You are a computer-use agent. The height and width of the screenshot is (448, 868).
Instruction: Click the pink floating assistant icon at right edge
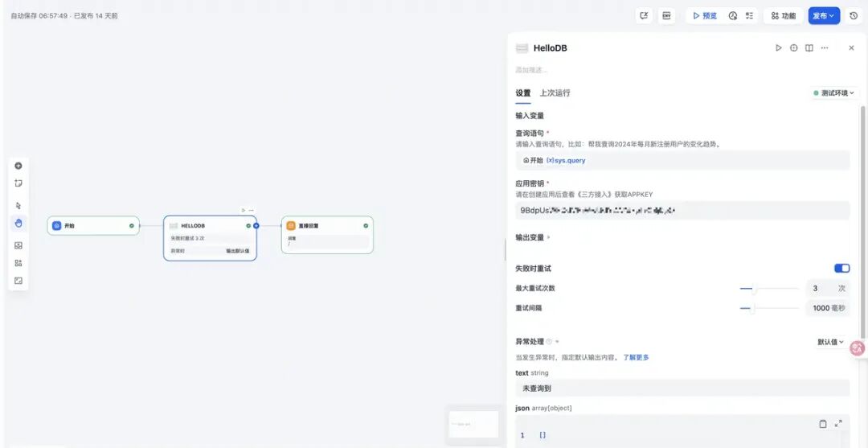858,348
